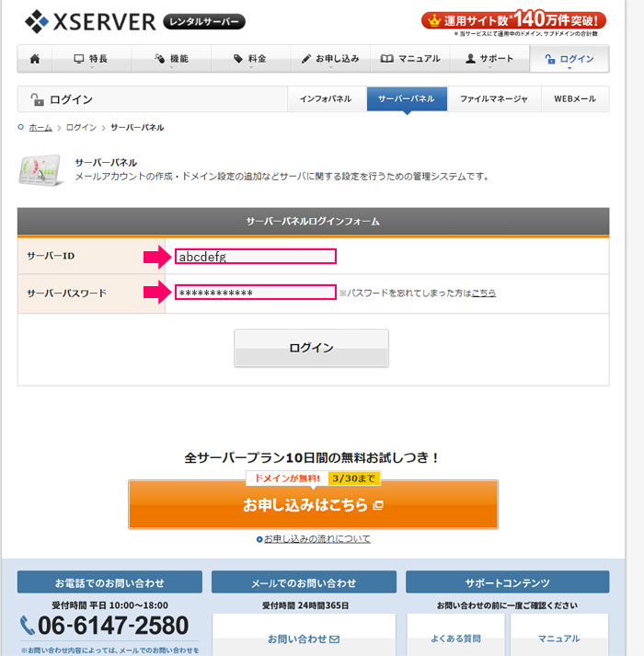This screenshot has width=644, height=656.
Task: Focus the サーバーID input field
Action: click(x=255, y=256)
